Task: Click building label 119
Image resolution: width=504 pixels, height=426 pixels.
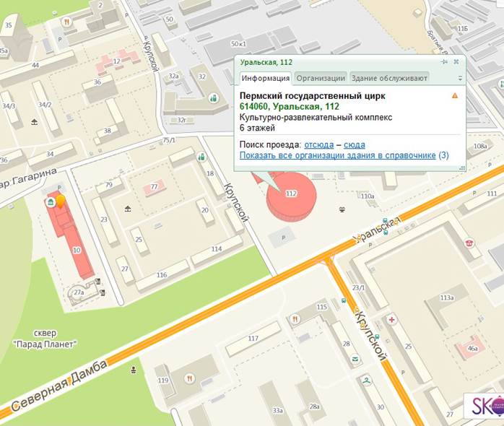Action: 163,381
